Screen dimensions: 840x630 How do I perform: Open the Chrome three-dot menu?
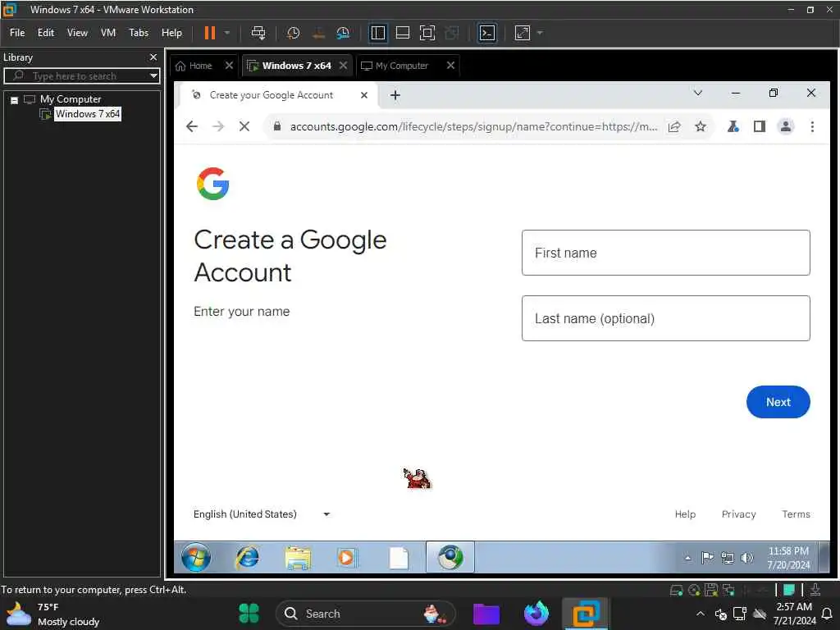pos(812,126)
